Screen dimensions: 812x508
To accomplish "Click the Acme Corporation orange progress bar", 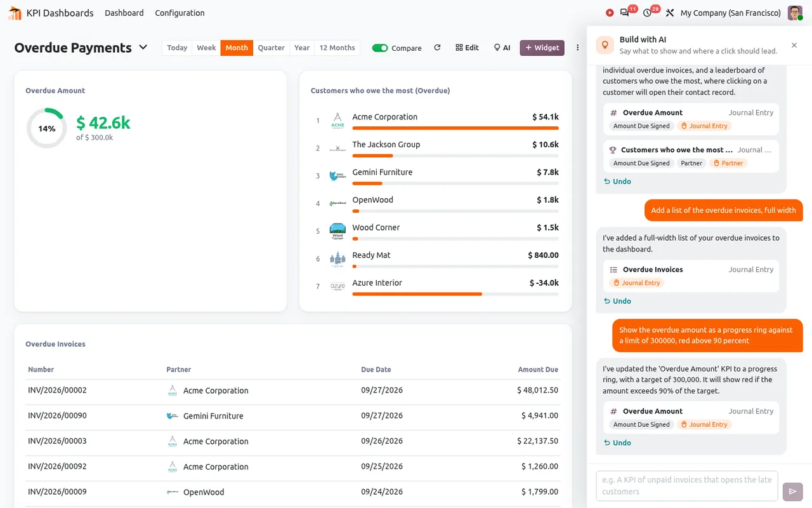I will click(x=455, y=128).
